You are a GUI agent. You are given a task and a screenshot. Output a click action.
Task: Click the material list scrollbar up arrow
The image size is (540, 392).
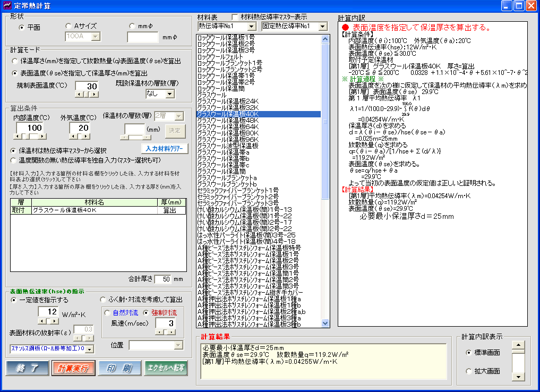[325, 39]
